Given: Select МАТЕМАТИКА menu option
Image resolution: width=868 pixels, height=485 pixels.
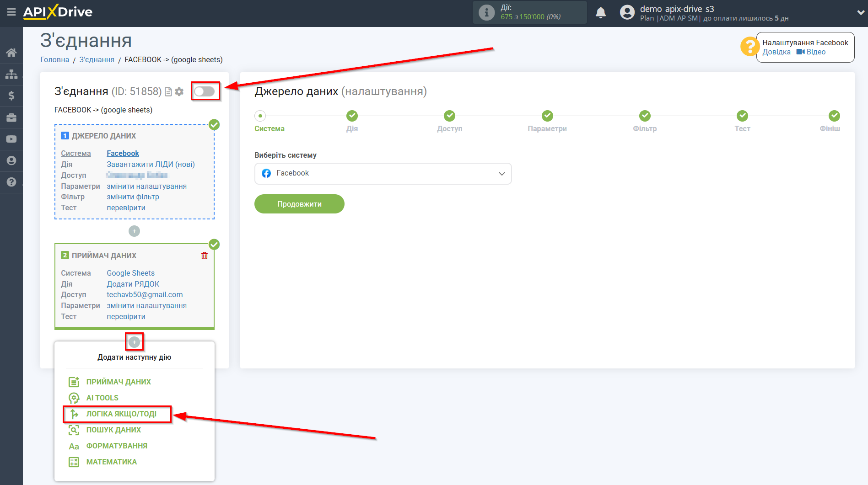Looking at the screenshot, I should [102, 462].
